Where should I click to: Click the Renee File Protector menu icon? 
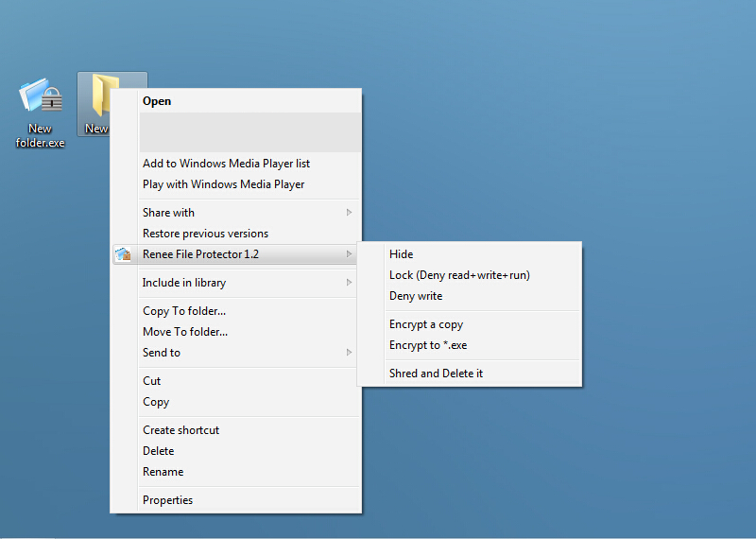tap(124, 254)
